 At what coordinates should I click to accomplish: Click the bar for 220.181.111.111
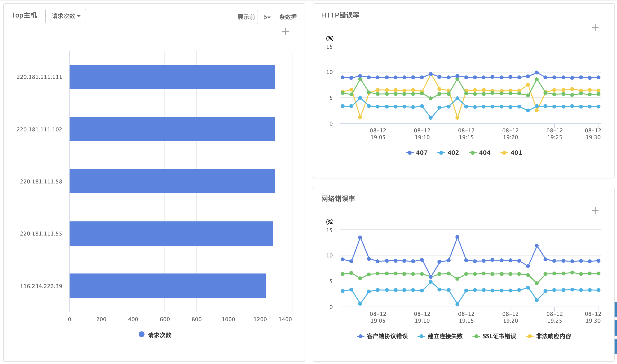172,77
